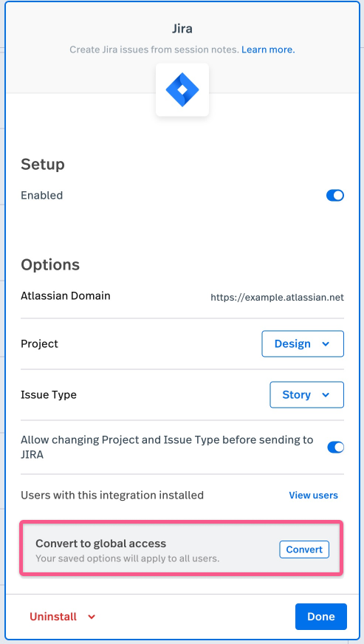This screenshot has width=364, height=644.
Task: Disable the Enabled switch under Setup
Action: pyautogui.click(x=334, y=196)
